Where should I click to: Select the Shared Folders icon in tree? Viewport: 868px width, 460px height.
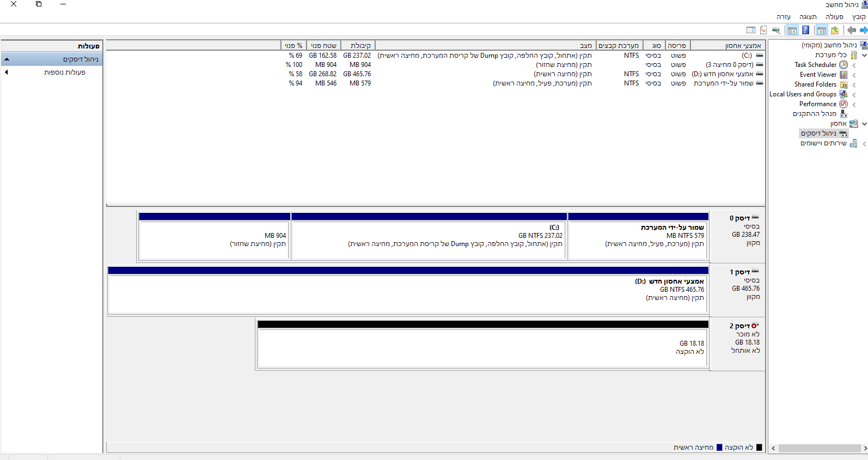pyautogui.click(x=843, y=84)
